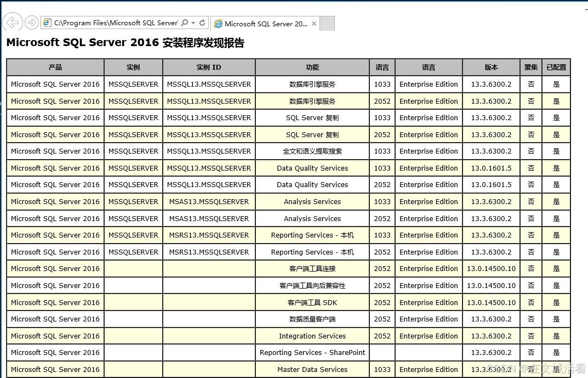Click SQL Server 复制 in the 1033 row
Screen dimensions: 588x378
click(x=312, y=118)
